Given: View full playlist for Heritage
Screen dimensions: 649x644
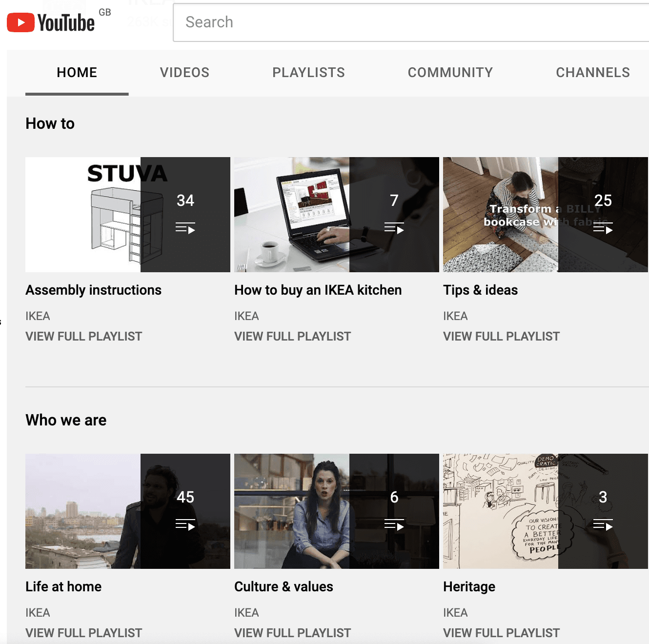Looking at the screenshot, I should point(501,633).
